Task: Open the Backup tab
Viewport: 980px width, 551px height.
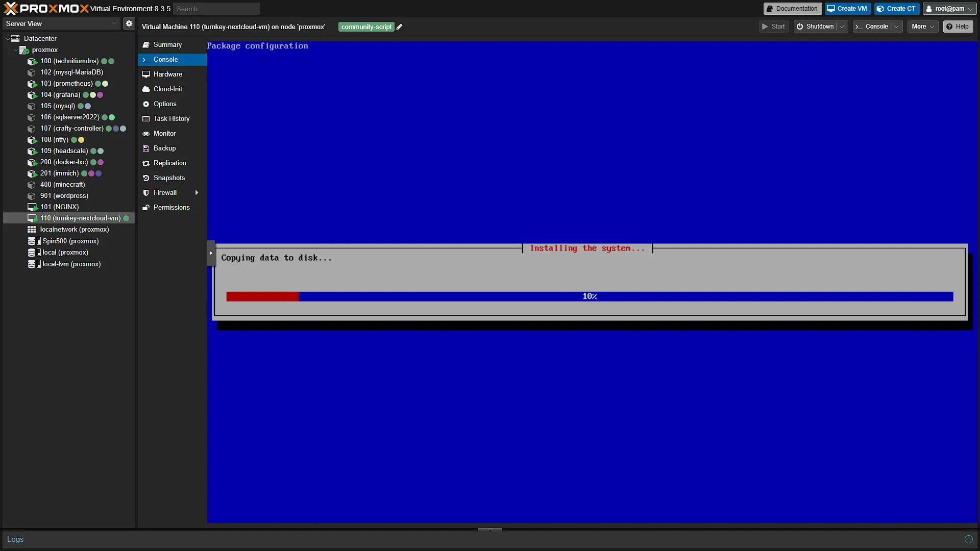Action: pyautogui.click(x=172, y=148)
